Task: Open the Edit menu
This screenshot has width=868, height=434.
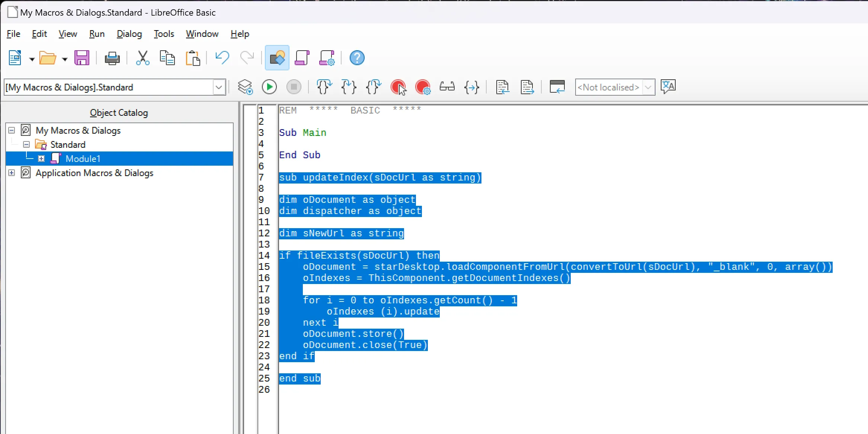Action: 39,34
